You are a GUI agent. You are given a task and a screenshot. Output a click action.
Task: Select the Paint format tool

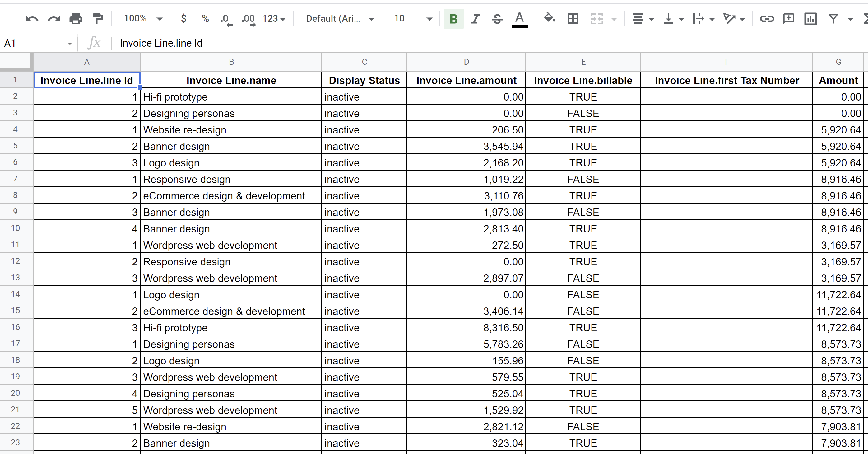[x=98, y=19]
